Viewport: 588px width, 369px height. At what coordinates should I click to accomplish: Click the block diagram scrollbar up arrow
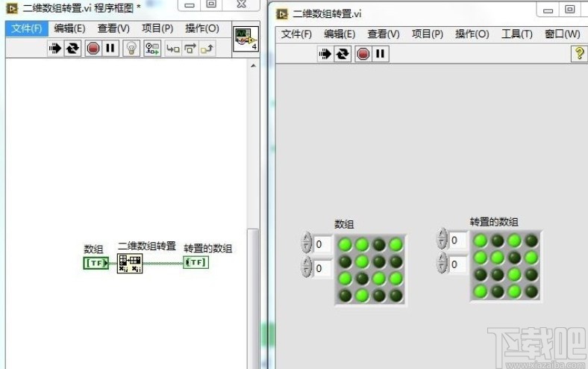254,66
